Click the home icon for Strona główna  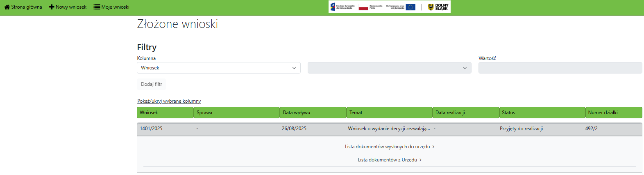click(7, 7)
